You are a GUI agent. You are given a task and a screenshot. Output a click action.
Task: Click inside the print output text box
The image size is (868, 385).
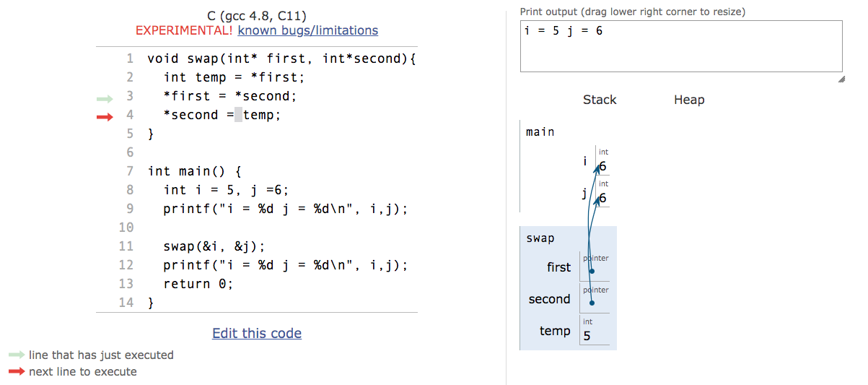tap(681, 46)
